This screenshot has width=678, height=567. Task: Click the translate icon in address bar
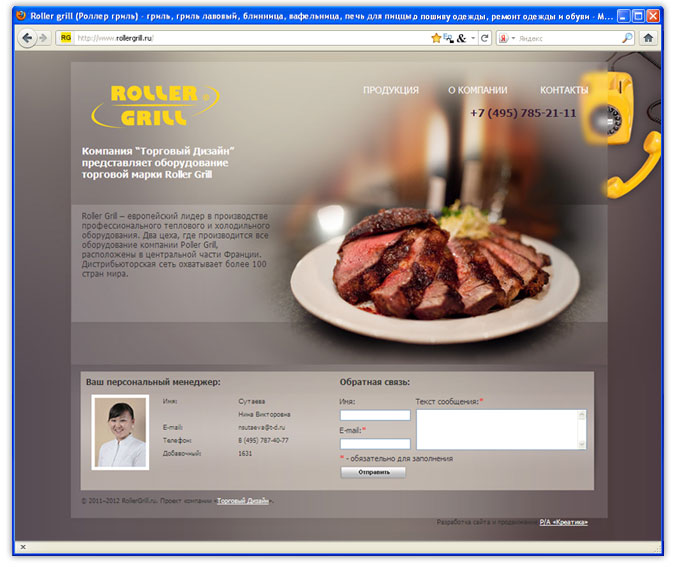pyautogui.click(x=449, y=38)
